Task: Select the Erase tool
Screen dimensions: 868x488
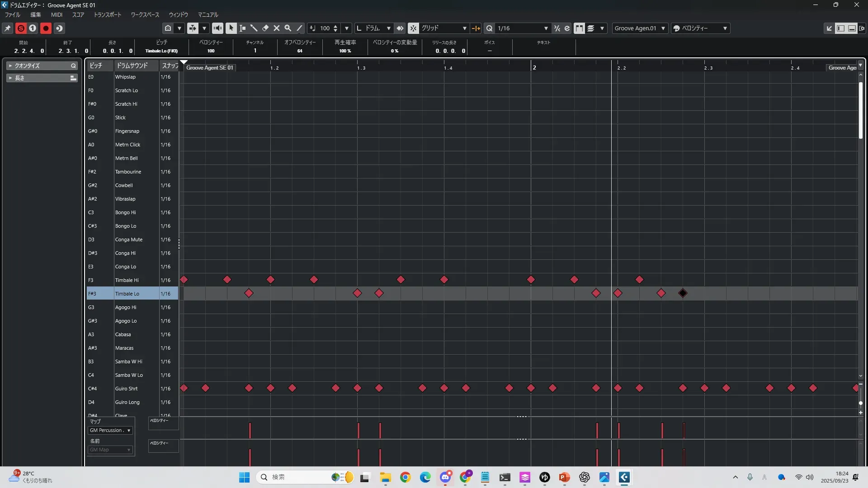Action: click(x=265, y=28)
